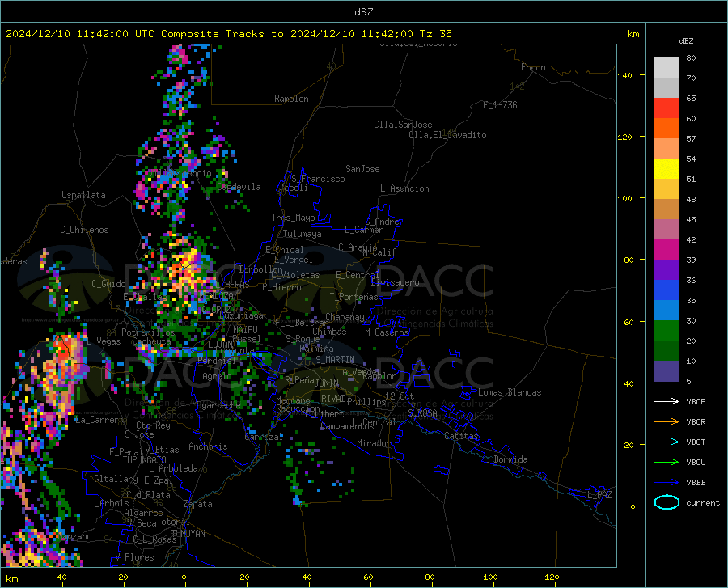Click the S_MARTIN map label

point(335,360)
